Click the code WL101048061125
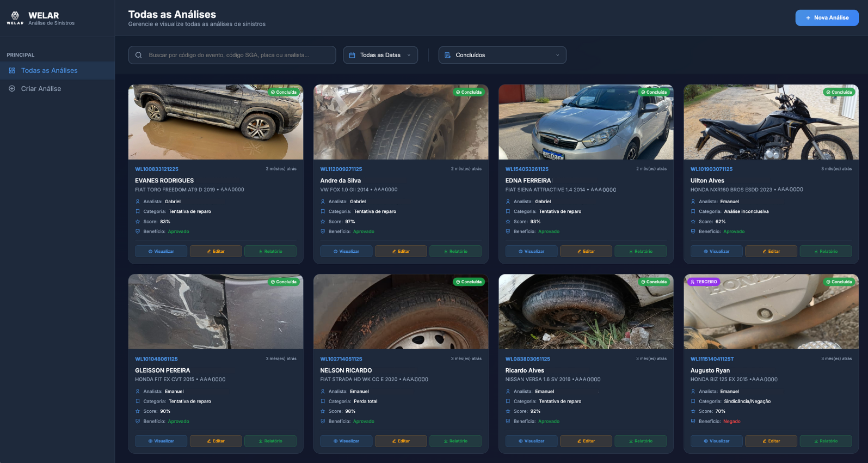 [x=157, y=359]
